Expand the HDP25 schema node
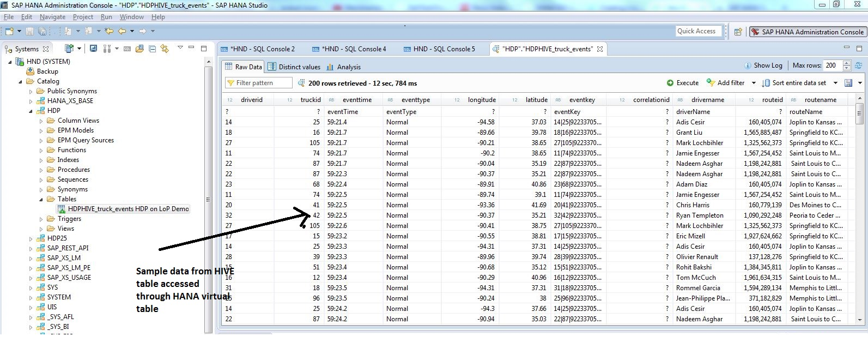Image resolution: width=868 pixels, height=348 pixels. click(x=31, y=238)
